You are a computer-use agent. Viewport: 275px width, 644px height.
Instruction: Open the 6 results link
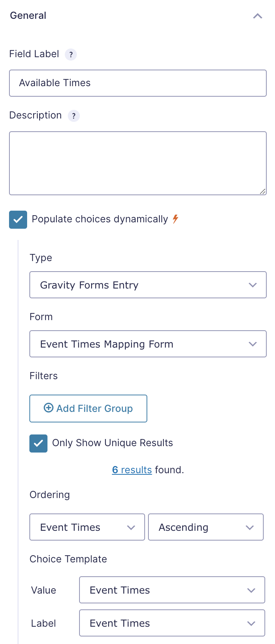[x=131, y=469]
